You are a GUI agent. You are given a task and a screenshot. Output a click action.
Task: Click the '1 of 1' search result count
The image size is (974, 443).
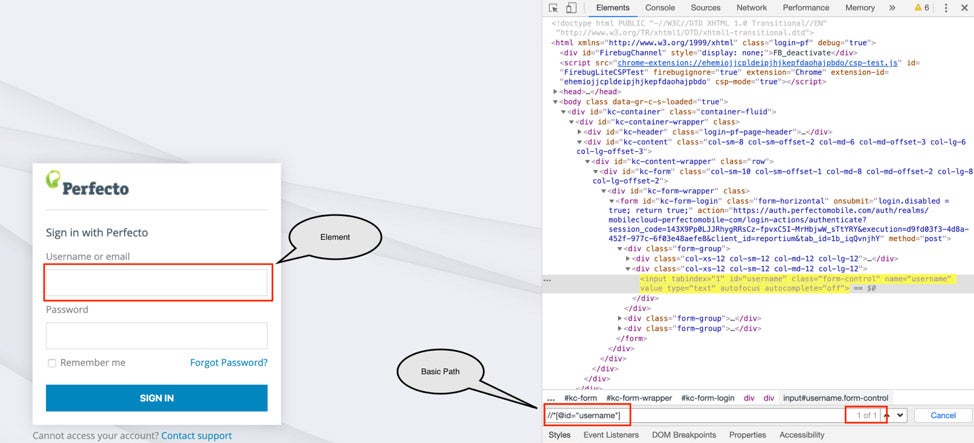866,416
